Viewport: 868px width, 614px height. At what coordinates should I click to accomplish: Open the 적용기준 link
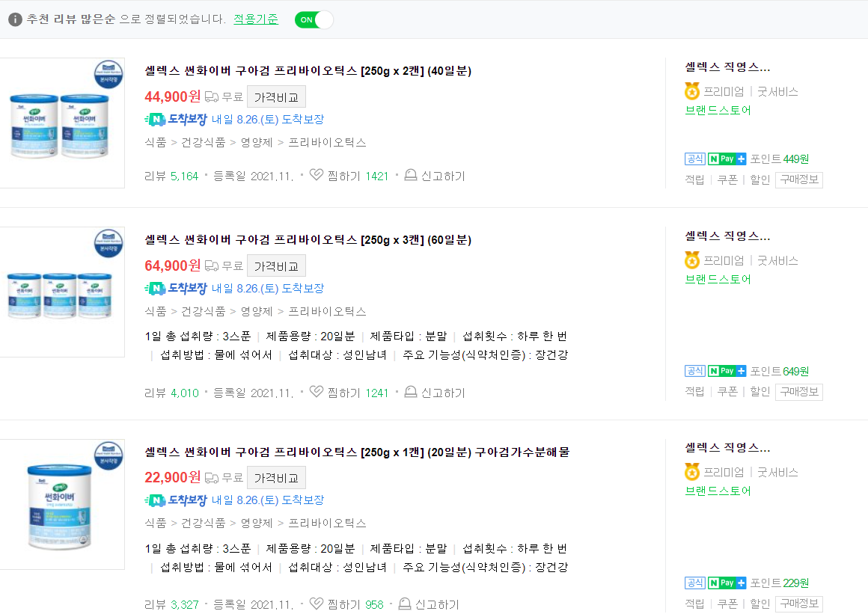tap(255, 19)
